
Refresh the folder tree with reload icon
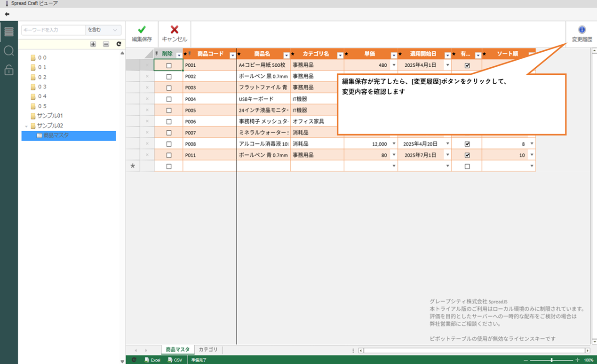click(x=119, y=44)
